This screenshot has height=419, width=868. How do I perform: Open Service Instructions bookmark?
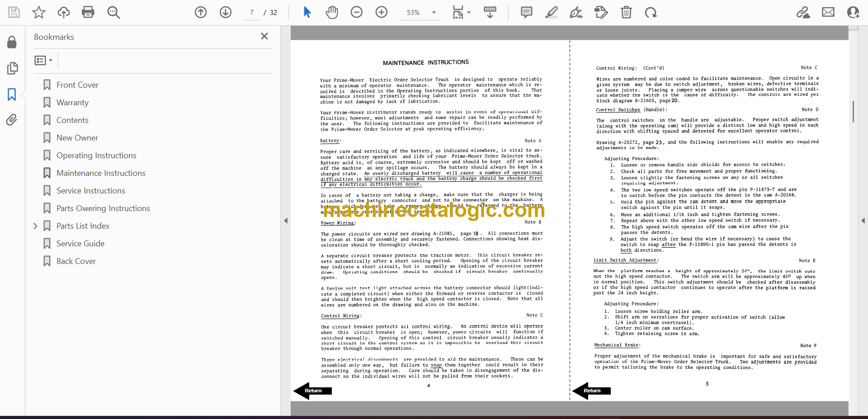click(90, 191)
